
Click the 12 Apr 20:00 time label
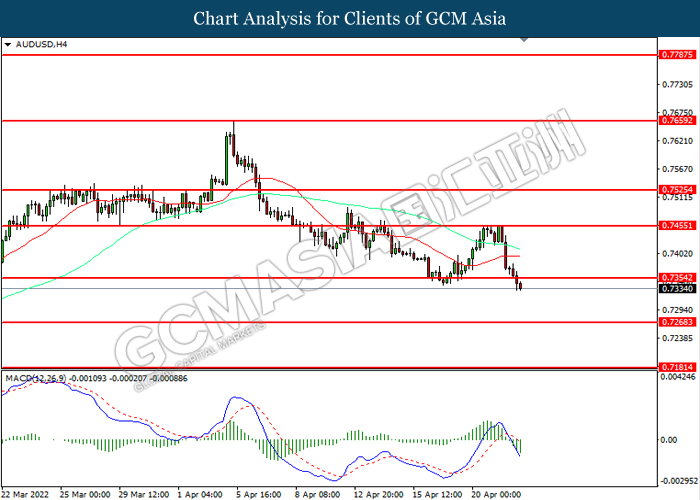click(379, 495)
